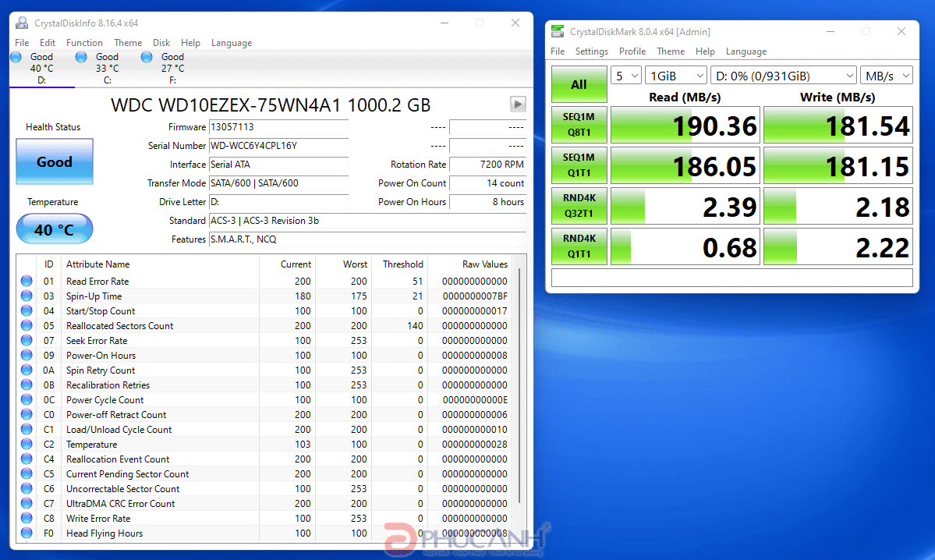The height and width of the screenshot is (560, 935).
Task: Click the CrystalDiskMark comment text box
Action: click(x=731, y=278)
